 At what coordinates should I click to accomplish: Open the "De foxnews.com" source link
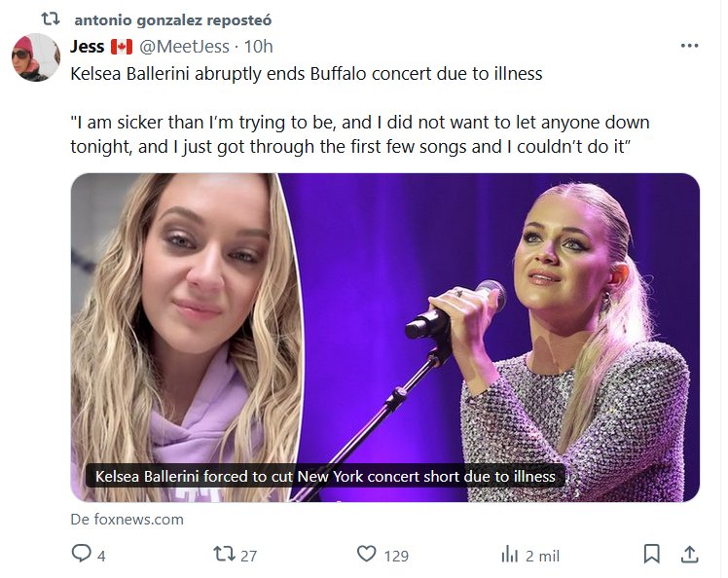[127, 519]
